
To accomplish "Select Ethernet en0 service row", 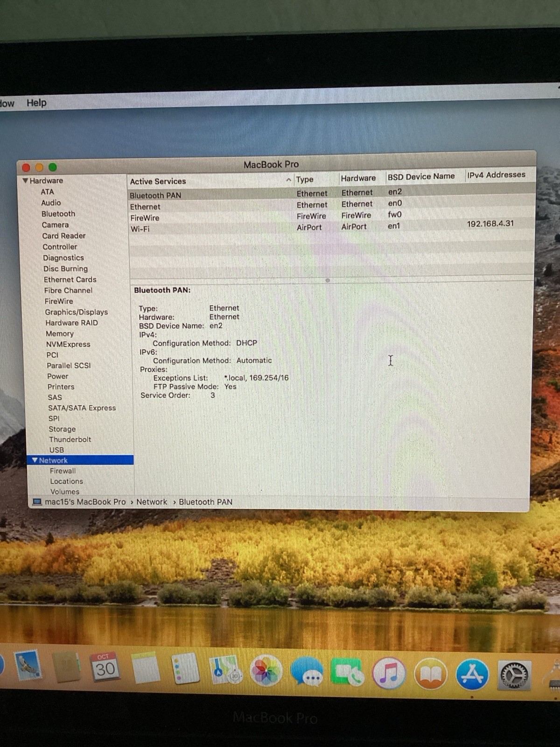I will tap(331, 204).
